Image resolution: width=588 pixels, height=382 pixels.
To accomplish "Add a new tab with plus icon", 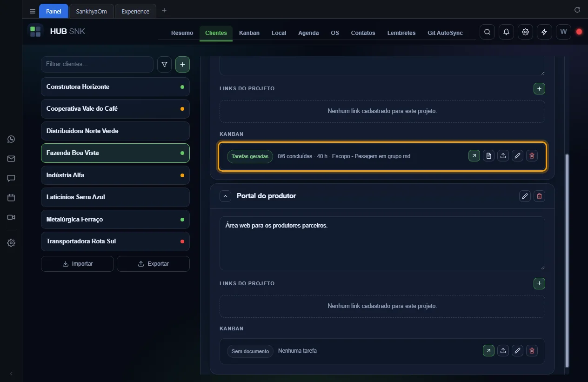I will (164, 11).
